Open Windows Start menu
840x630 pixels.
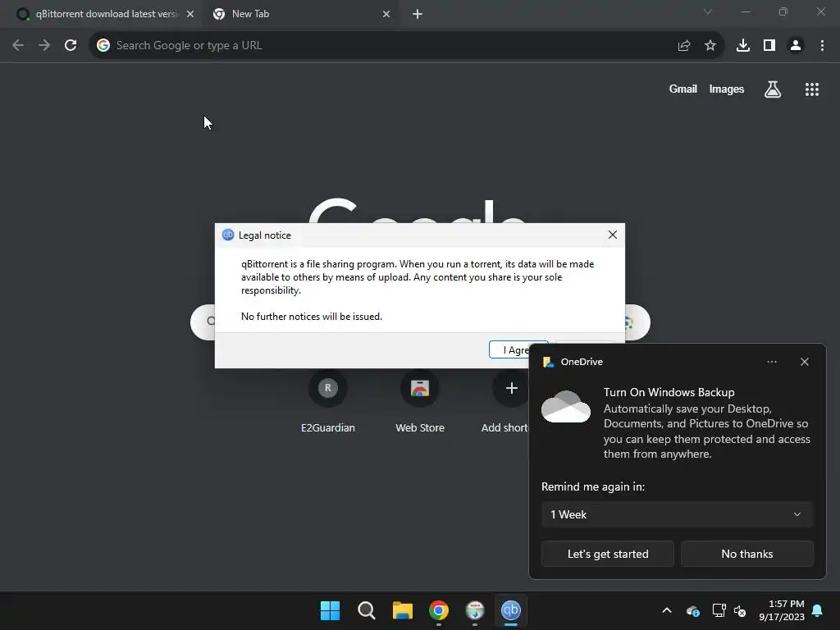(x=330, y=610)
